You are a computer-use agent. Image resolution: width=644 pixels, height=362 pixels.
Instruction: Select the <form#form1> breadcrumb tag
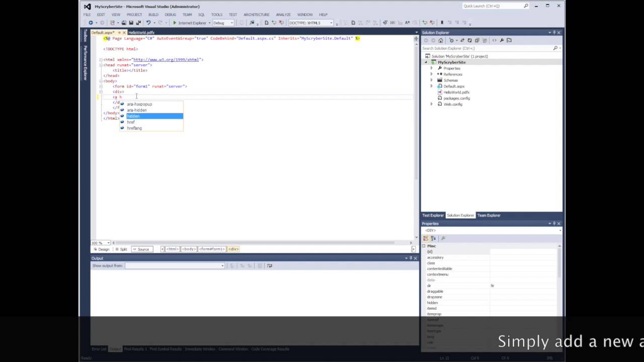(x=211, y=249)
